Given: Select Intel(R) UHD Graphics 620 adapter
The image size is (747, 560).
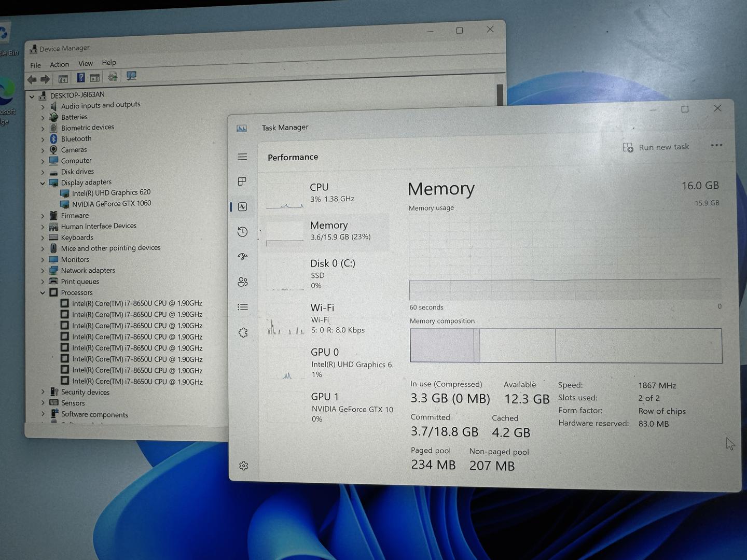Looking at the screenshot, I should 111,193.
